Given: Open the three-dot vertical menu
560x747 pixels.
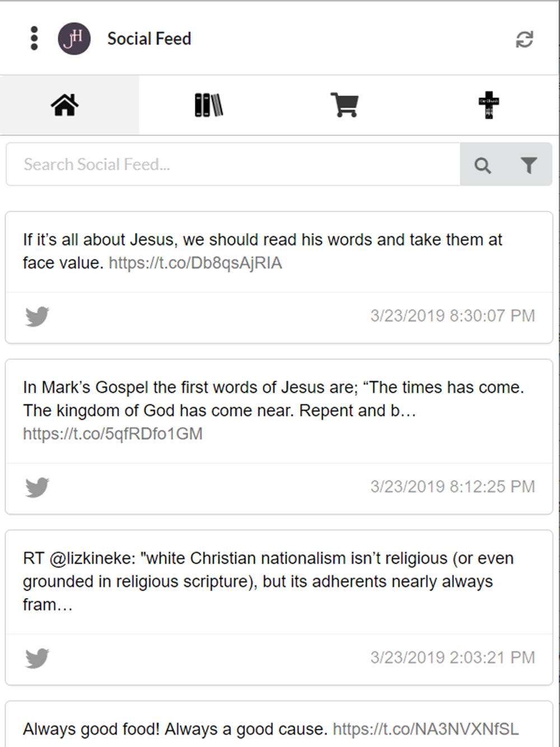Looking at the screenshot, I should tap(34, 39).
